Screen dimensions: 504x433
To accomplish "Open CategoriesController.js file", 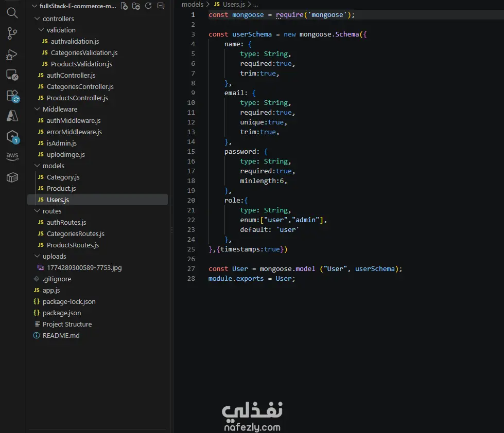I will (x=80, y=87).
